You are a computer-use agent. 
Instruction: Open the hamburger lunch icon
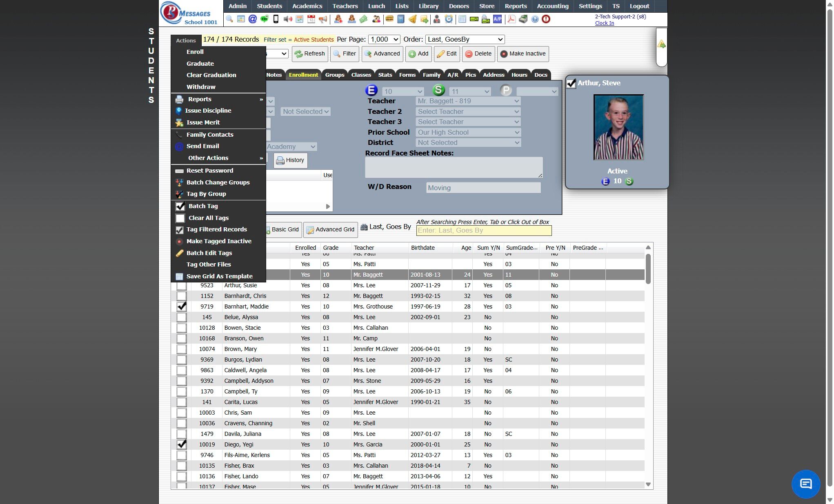[x=389, y=19]
